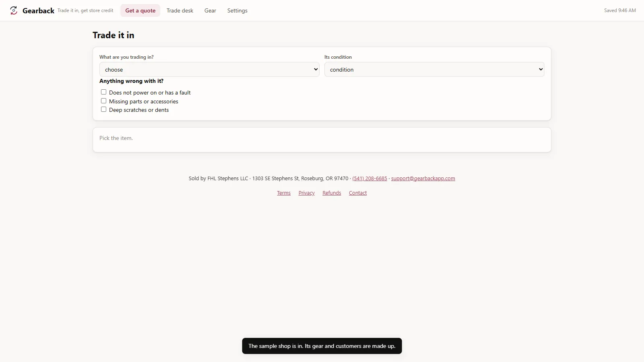Expand the 'What are you trading in?' dropdown
Screen dimensions: 644x362
[209, 70]
